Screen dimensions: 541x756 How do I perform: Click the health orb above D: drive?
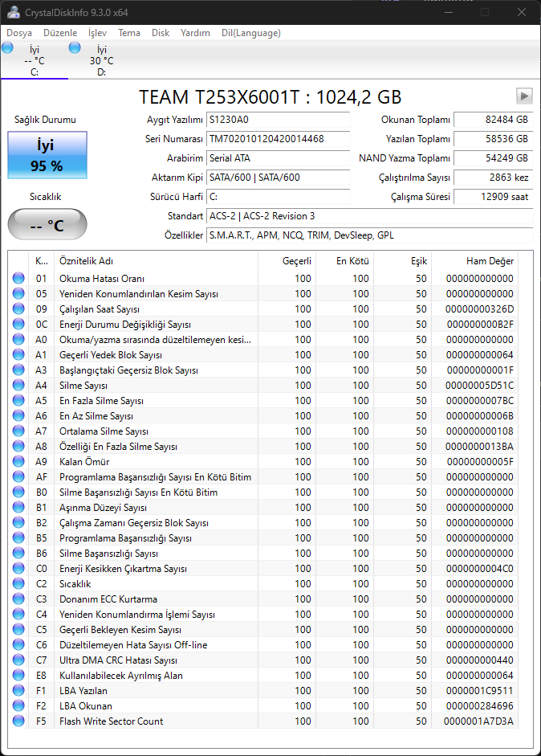pos(75,47)
